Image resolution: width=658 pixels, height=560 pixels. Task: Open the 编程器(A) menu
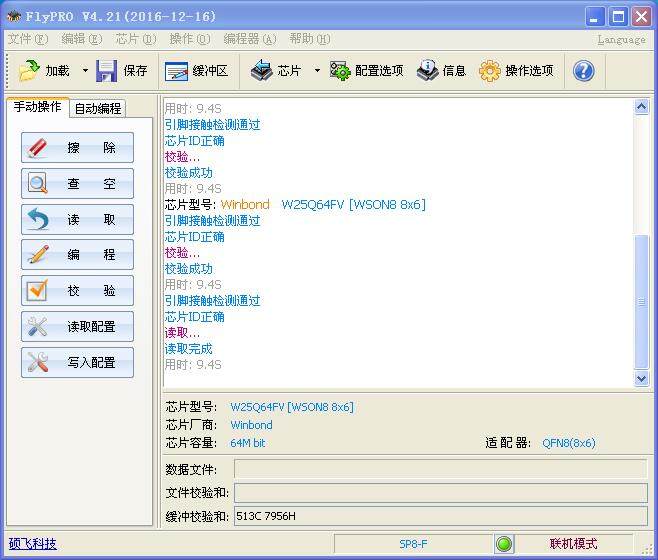(250, 39)
